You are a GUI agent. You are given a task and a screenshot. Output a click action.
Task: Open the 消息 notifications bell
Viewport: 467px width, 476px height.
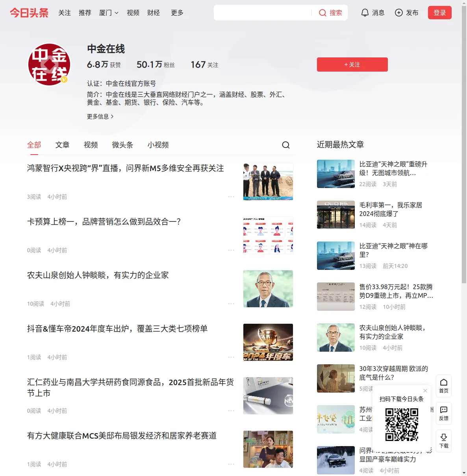365,13
